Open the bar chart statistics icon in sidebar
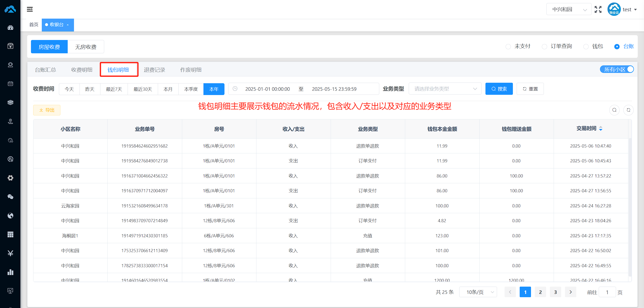 pyautogui.click(x=10, y=272)
